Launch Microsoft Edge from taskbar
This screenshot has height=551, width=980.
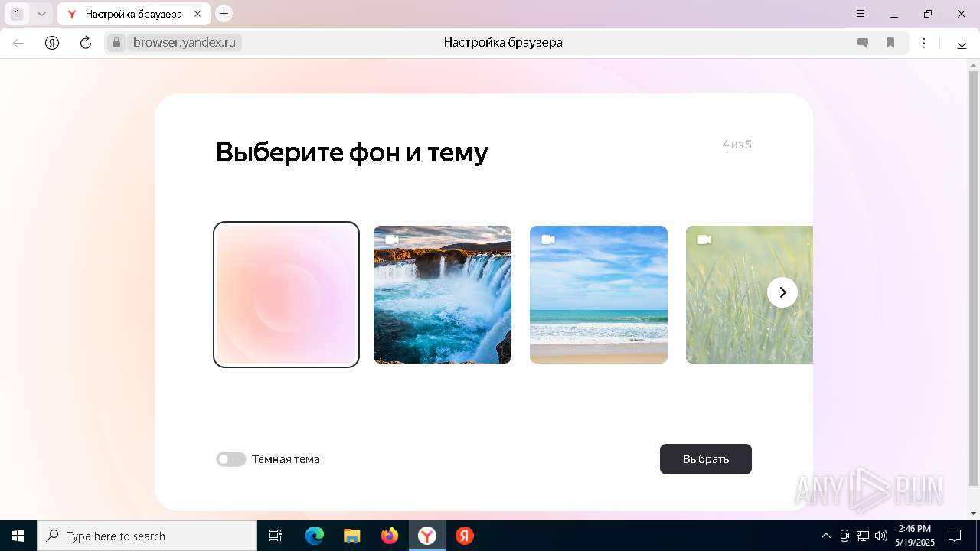pos(315,536)
